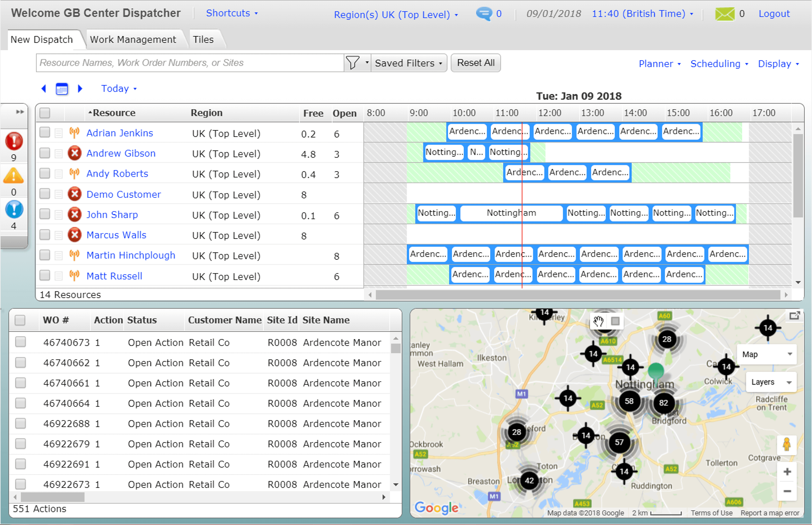Open the calendar date picker icon
Image resolution: width=812 pixels, height=525 pixels.
[62, 89]
